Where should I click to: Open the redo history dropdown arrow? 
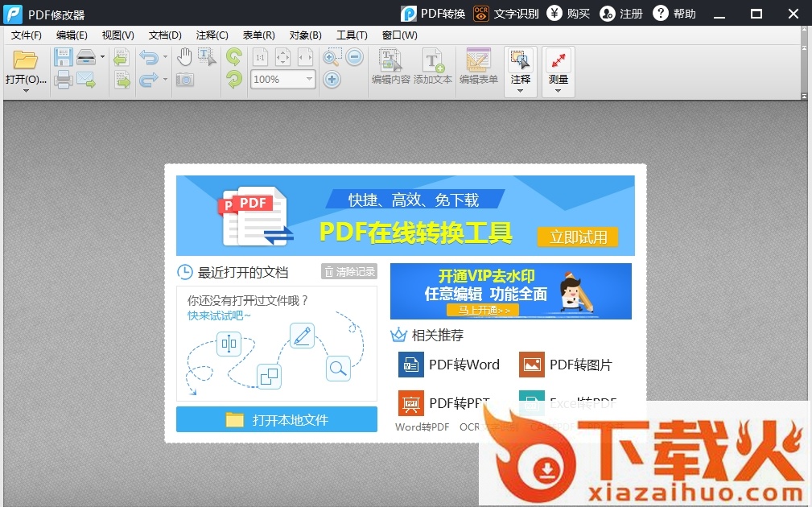165,79
